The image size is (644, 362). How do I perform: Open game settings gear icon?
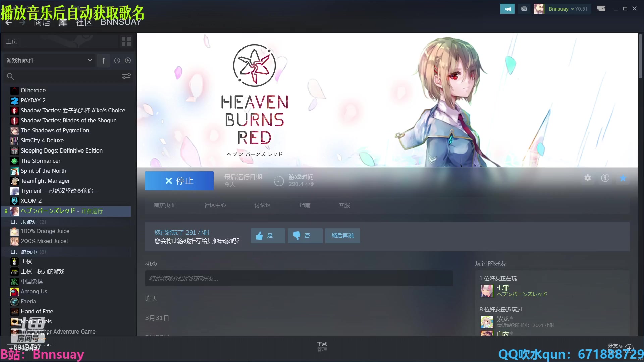tap(588, 178)
